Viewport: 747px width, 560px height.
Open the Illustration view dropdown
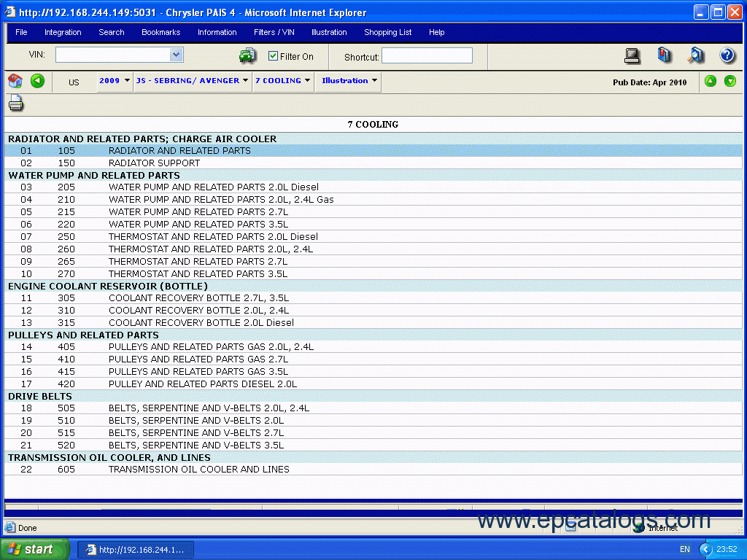pyautogui.click(x=349, y=81)
